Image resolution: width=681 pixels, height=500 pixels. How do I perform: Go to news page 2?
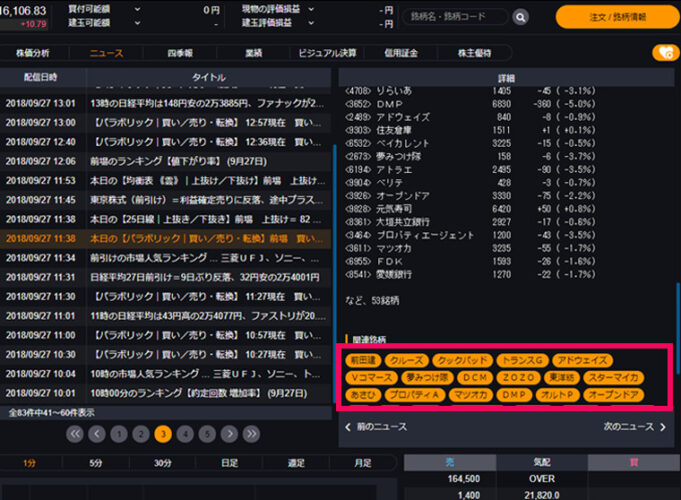tap(141, 434)
